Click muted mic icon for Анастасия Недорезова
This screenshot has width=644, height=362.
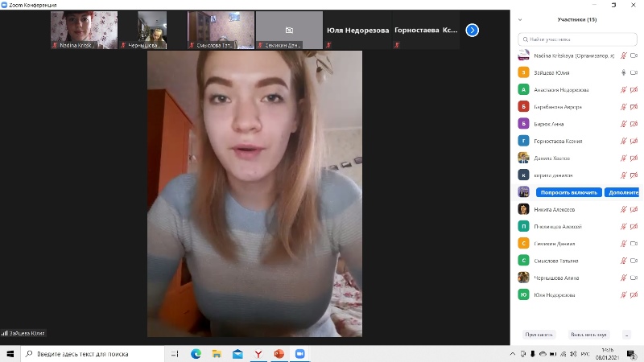tap(624, 90)
